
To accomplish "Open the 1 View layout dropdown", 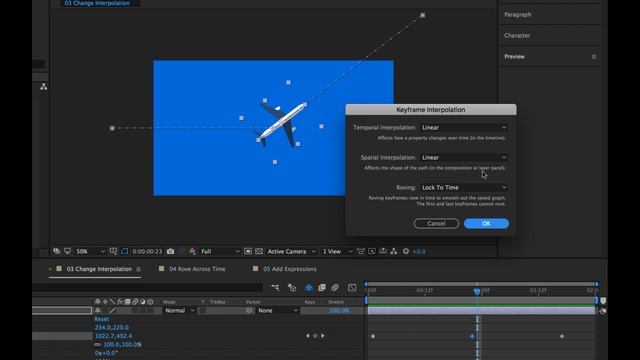I will (337, 251).
